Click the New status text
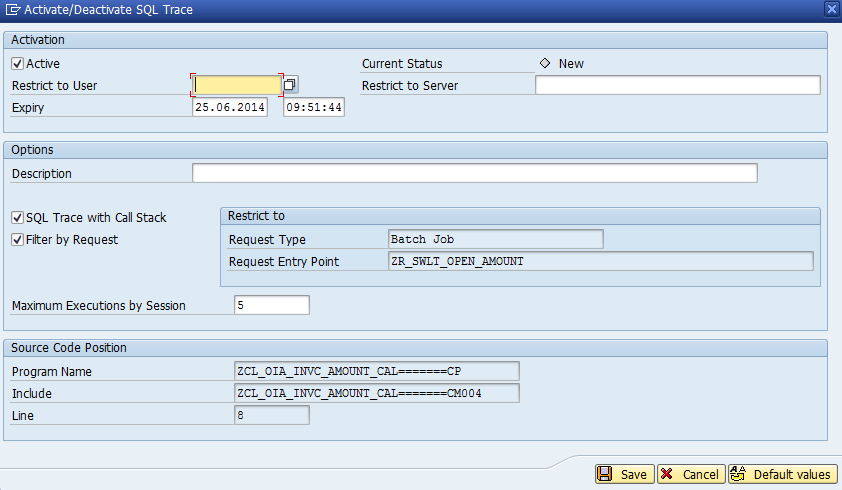The image size is (842, 490). (571, 63)
